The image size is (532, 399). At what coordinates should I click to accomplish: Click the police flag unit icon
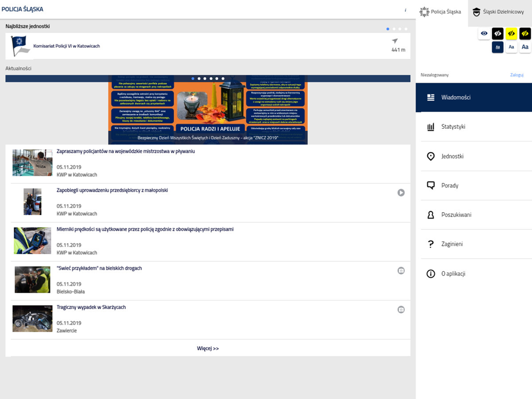click(20, 46)
